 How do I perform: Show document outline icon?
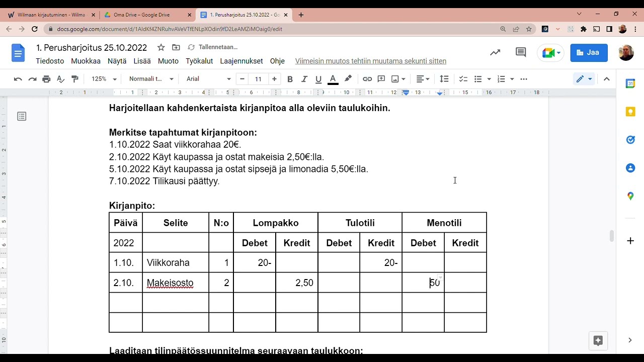[22, 116]
